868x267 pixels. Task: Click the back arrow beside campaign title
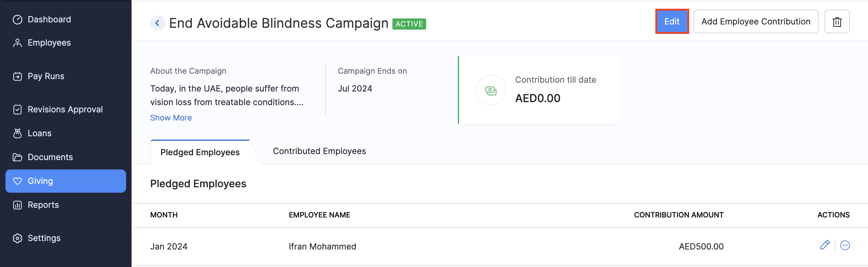click(x=157, y=23)
